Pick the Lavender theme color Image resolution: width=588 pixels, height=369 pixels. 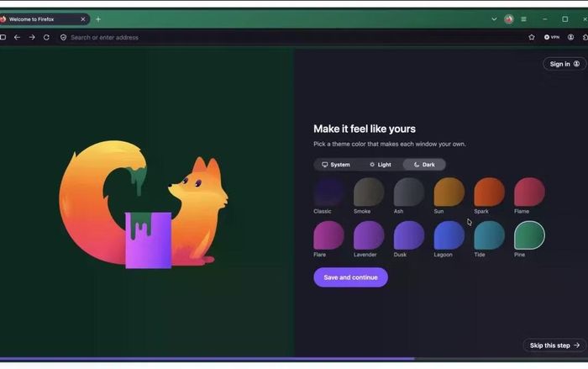[x=369, y=235]
